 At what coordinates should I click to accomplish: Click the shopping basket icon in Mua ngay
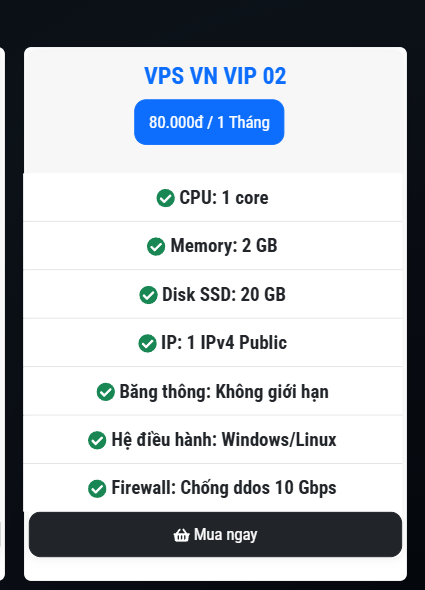[181, 535]
